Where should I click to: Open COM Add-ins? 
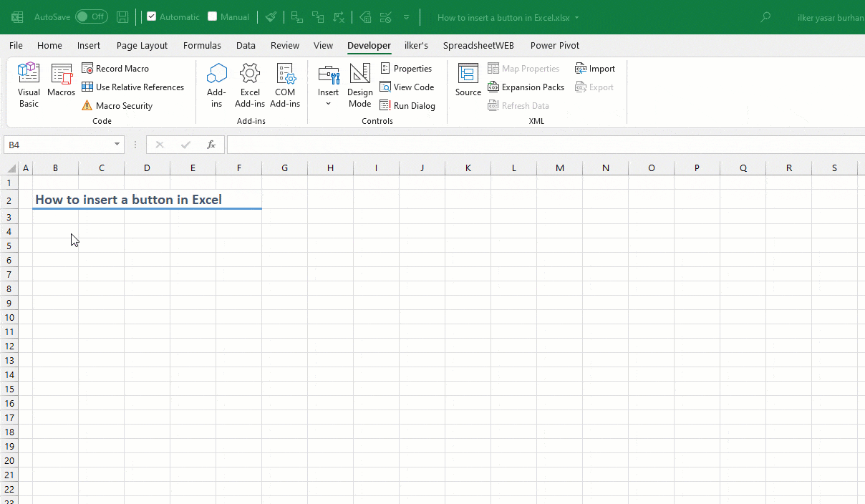[285, 84]
